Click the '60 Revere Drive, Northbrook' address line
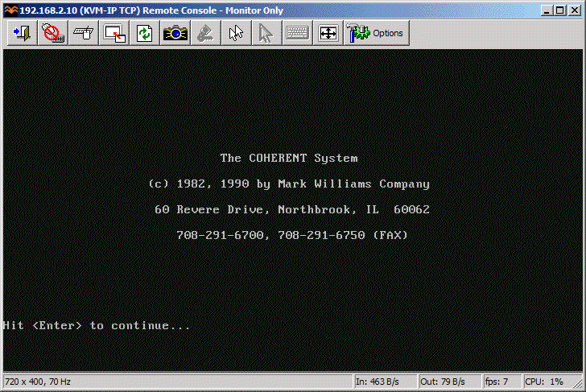 (292, 209)
